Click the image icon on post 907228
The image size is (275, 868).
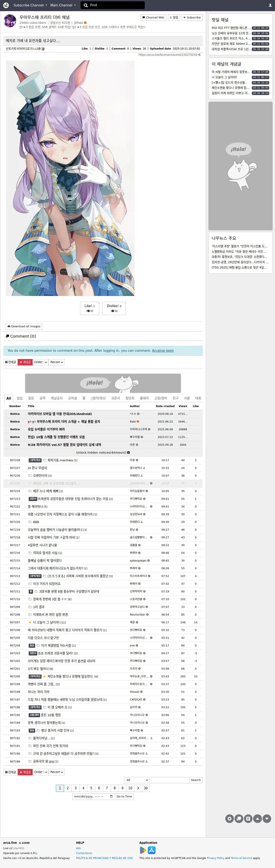pos(44,460)
